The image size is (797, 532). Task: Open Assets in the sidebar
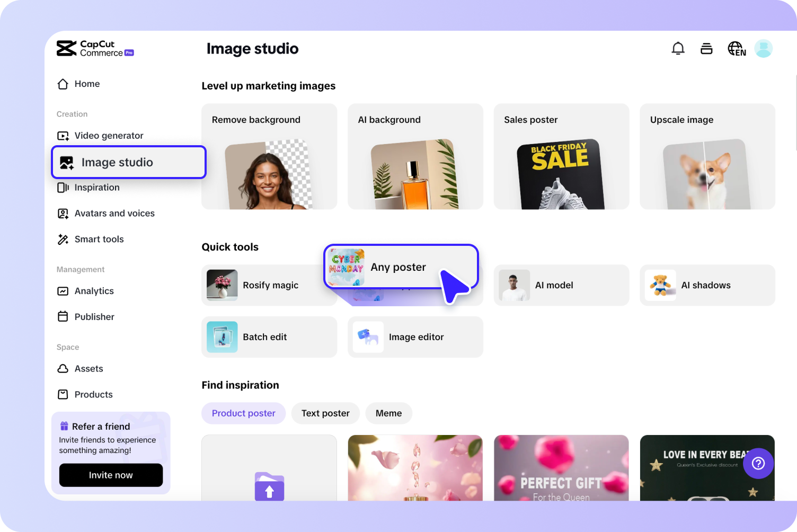point(88,369)
